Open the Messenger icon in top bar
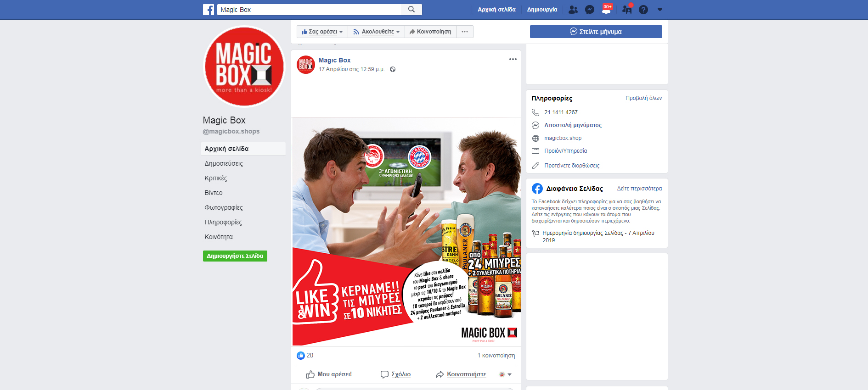 pyautogui.click(x=590, y=10)
